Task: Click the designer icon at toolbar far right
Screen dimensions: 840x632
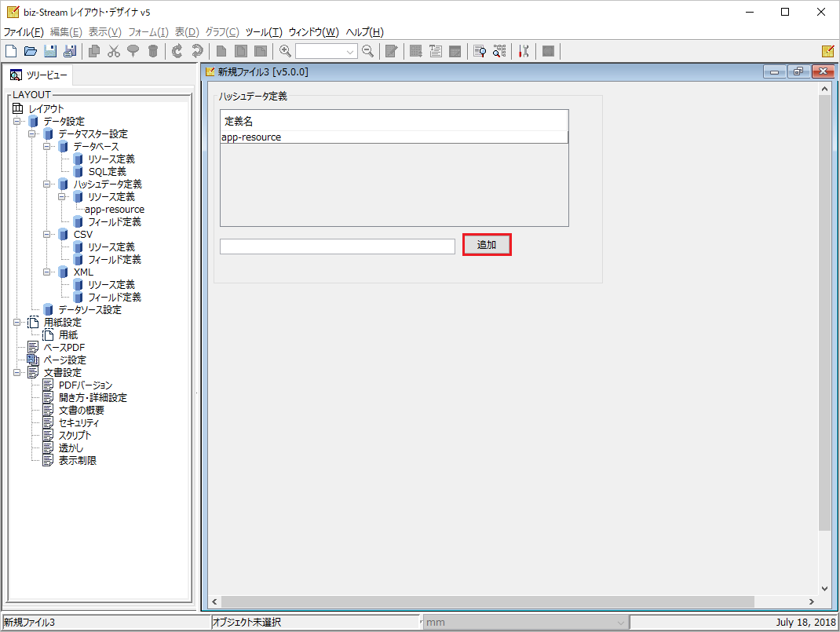Action: (x=827, y=51)
